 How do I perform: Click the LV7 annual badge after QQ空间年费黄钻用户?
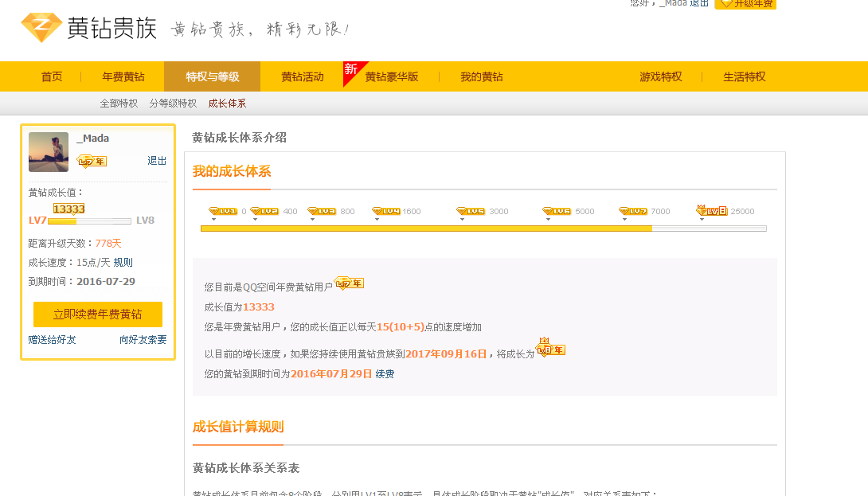pos(349,283)
